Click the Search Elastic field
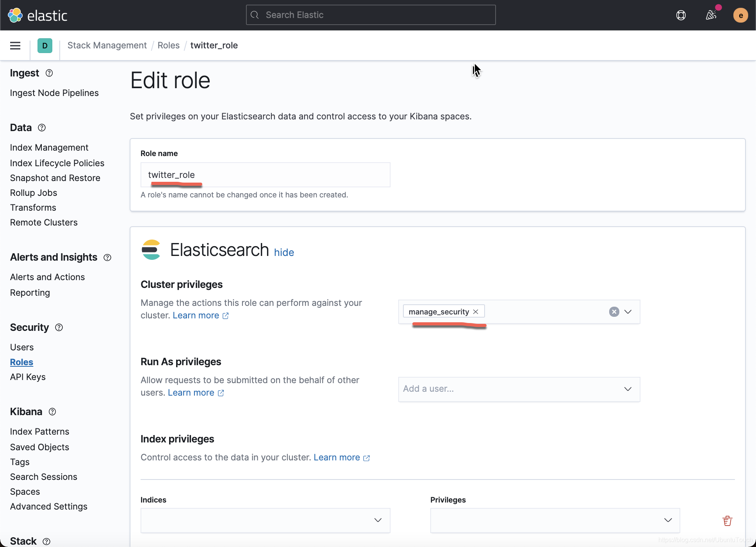This screenshot has height=547, width=756. pos(371,15)
